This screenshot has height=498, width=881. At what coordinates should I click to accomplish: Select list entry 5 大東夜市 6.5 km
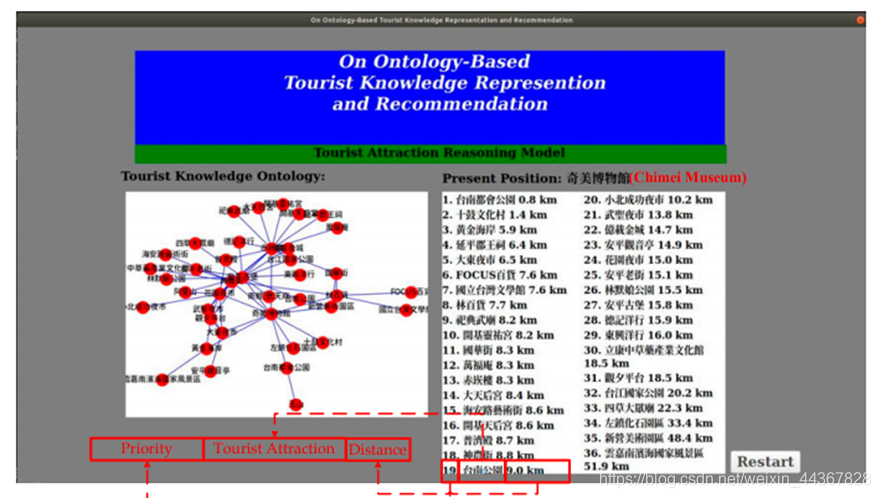489,260
